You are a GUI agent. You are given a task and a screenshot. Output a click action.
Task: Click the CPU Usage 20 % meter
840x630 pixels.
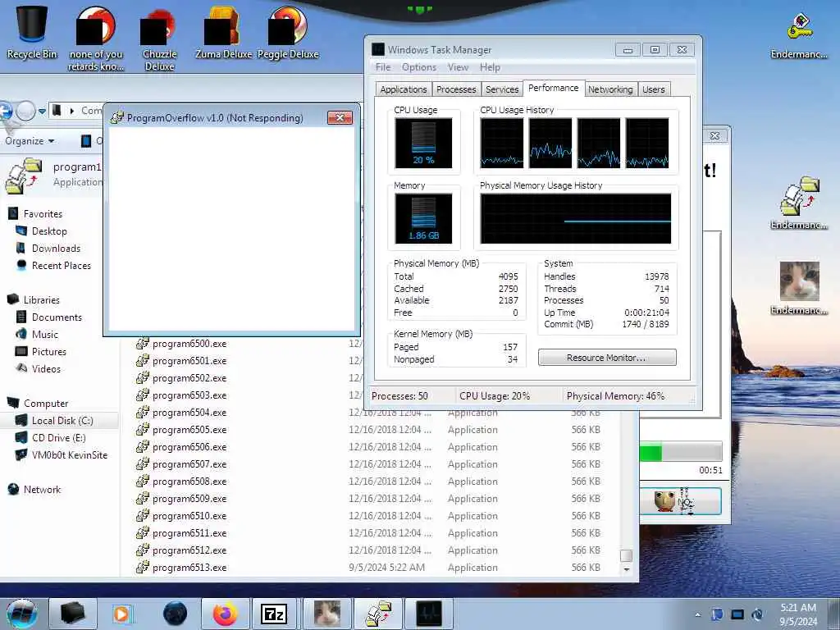coord(423,143)
